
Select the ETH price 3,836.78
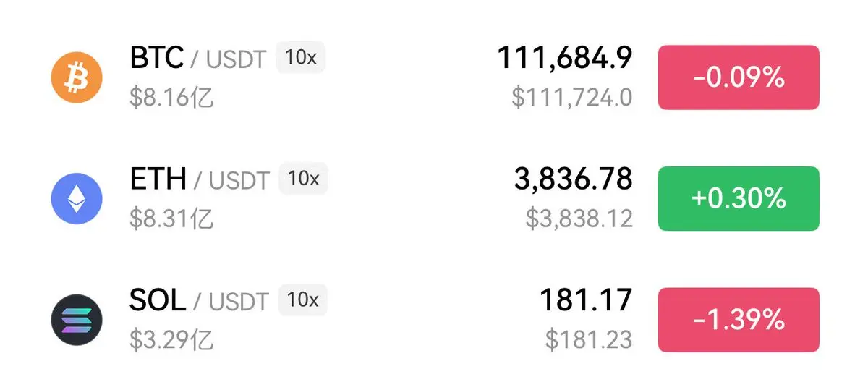tap(574, 179)
